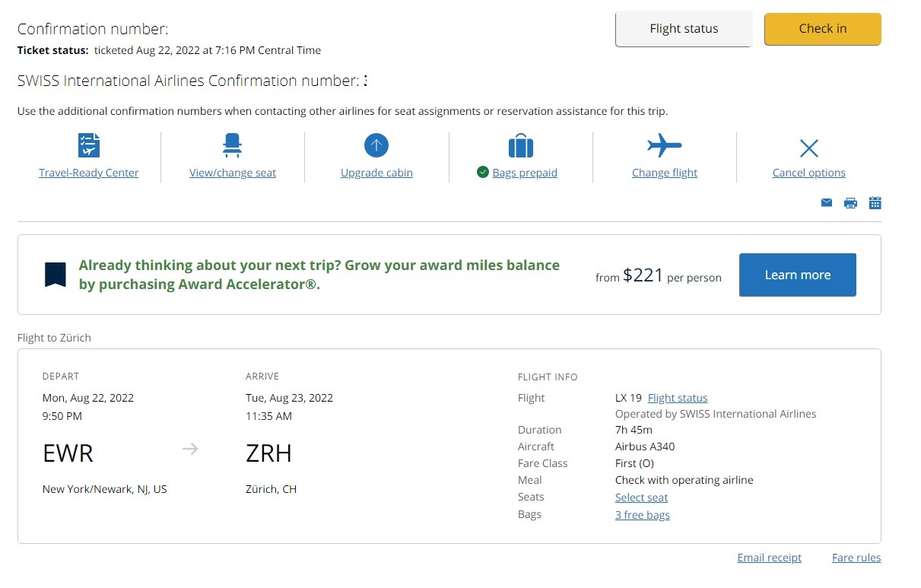Click the First (O) fare class value
This screenshot has width=921, height=588.
tap(634, 463)
